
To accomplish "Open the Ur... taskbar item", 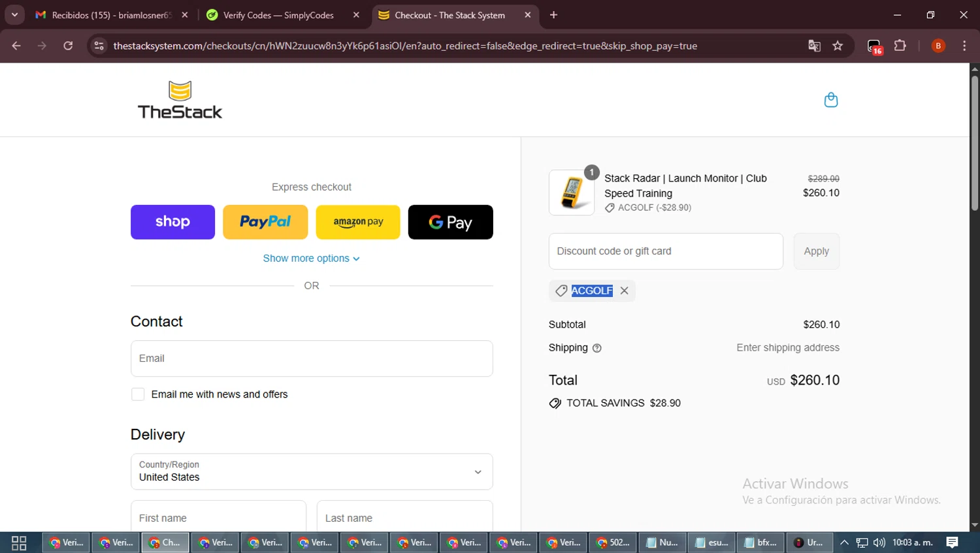I will [x=809, y=543].
